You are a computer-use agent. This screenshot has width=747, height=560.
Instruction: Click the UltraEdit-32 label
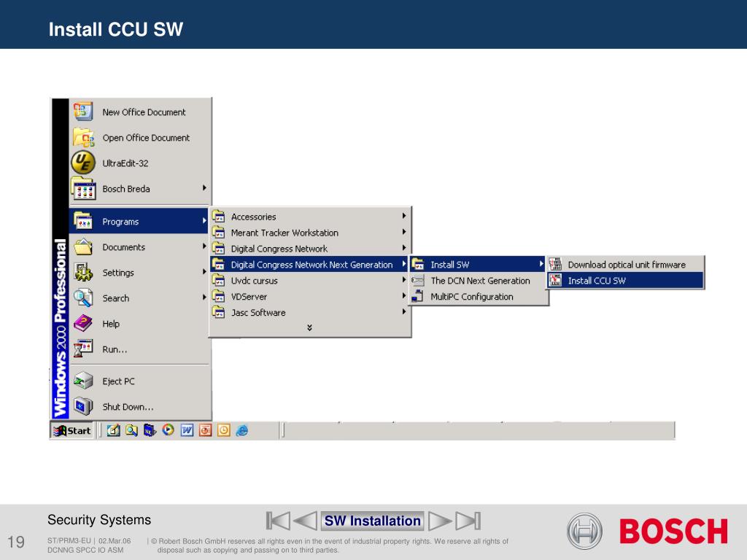(x=125, y=163)
